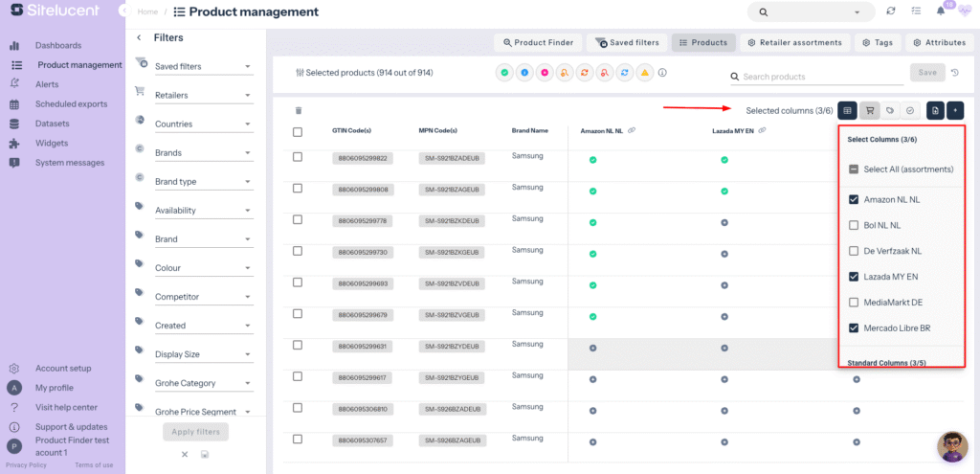
Task: Click the shopping cart assortments column icon
Action: click(x=869, y=110)
